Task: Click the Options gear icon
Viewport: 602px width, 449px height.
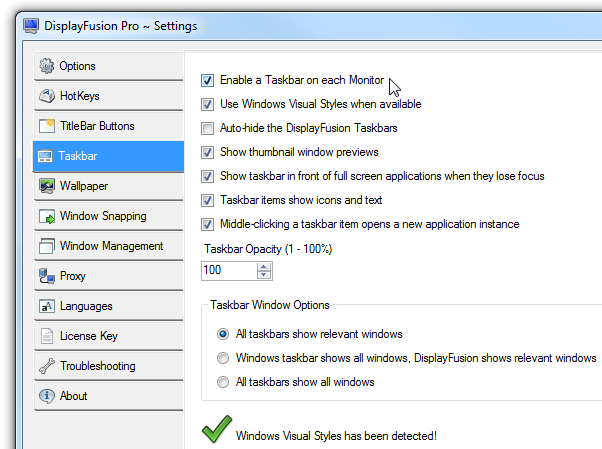Action: (47, 66)
